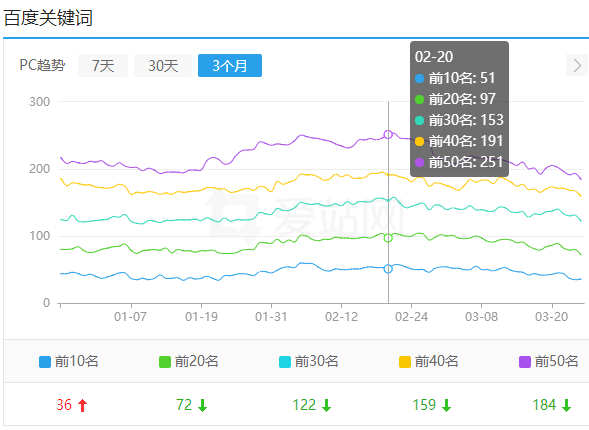Toggle the 前50名 series in the legend
The width and height of the screenshot is (589, 430).
(x=548, y=361)
